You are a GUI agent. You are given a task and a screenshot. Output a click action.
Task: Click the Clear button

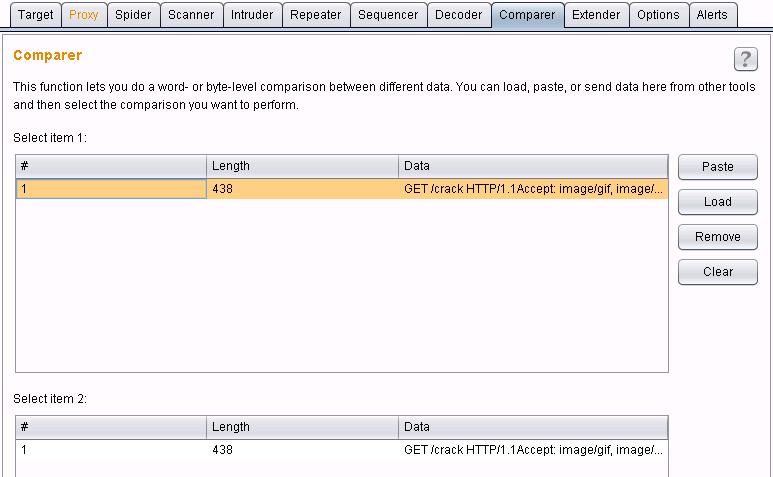click(718, 272)
